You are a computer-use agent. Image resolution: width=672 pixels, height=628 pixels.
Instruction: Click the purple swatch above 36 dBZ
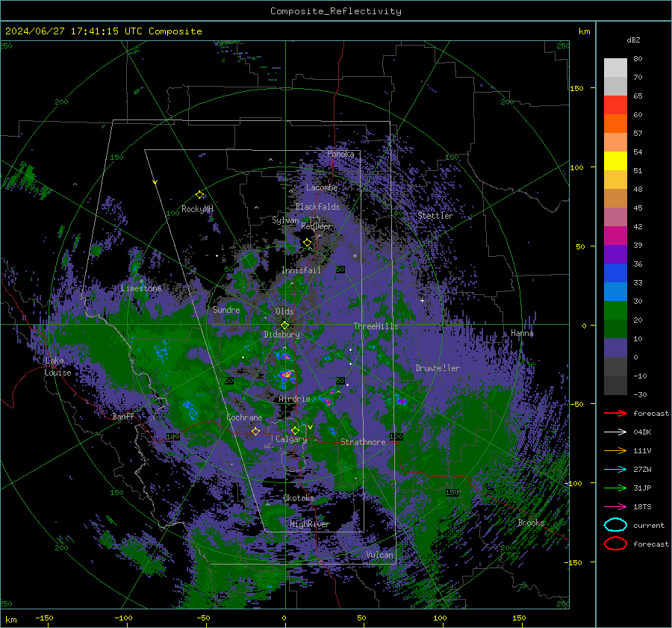tap(615, 255)
